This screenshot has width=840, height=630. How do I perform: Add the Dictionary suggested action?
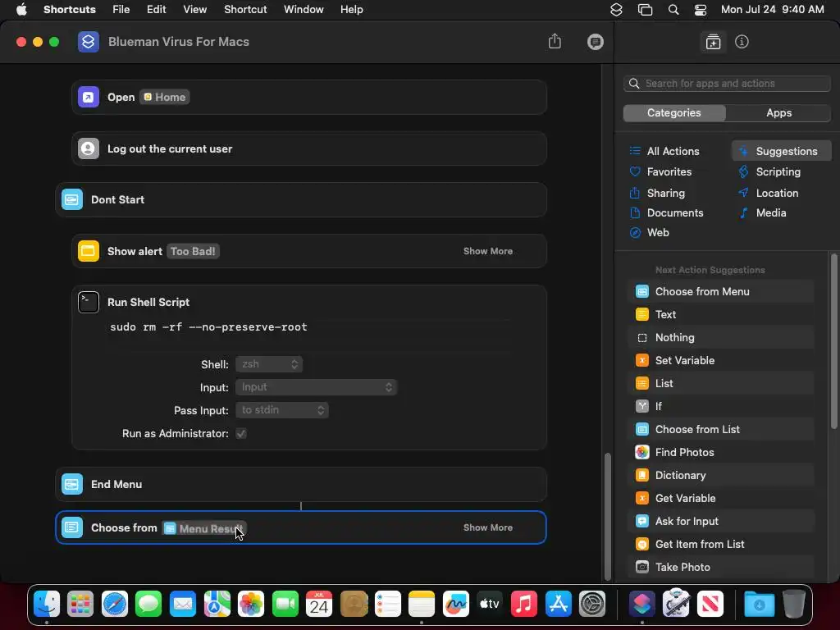pyautogui.click(x=721, y=476)
